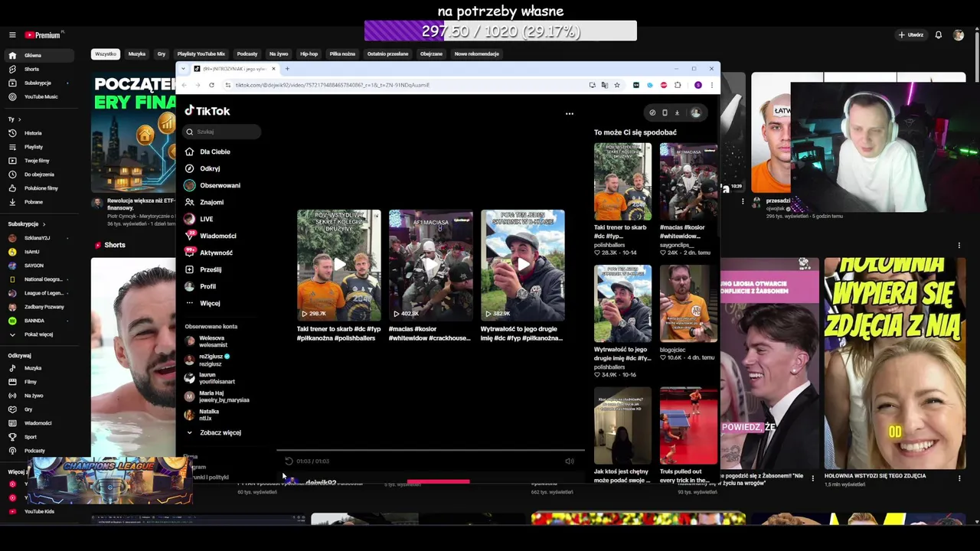Viewport: 980px width, 551px height.
Task: Select the Hip-hop filter chip on YouTube
Action: [x=309, y=54]
